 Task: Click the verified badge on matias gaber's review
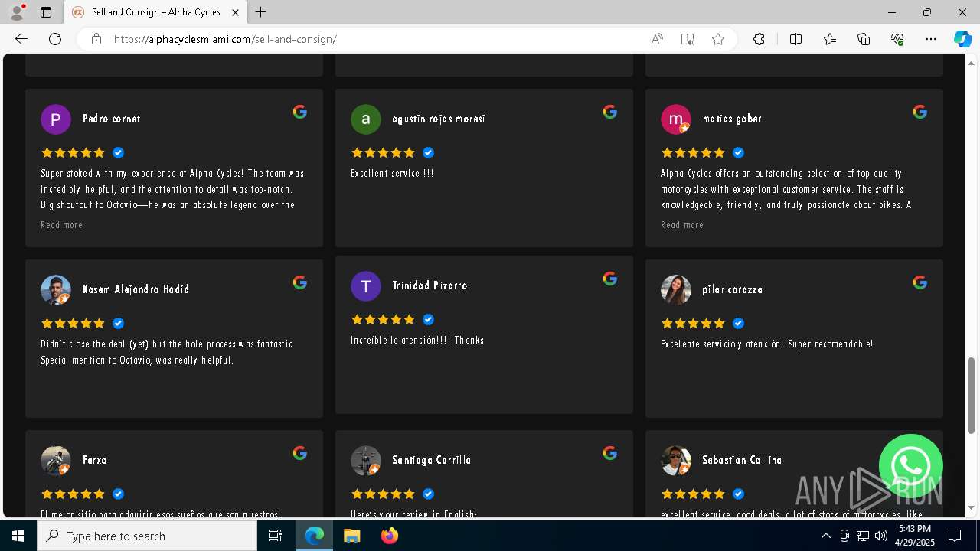[738, 153]
